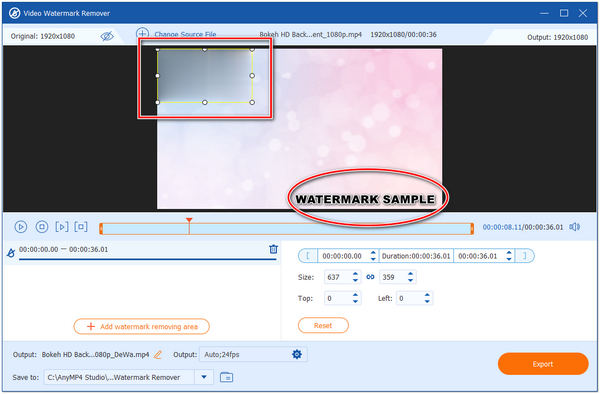This screenshot has height=394, width=600.
Task: Expand the Save to path dropdown
Action: [204, 377]
